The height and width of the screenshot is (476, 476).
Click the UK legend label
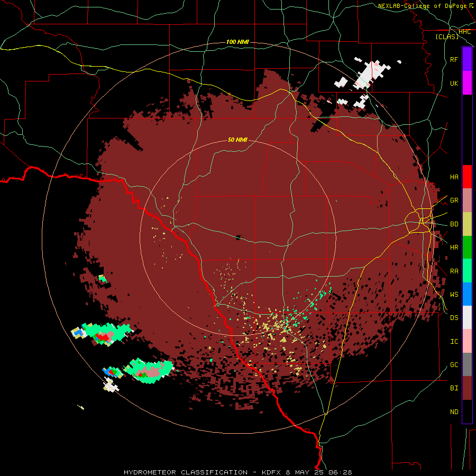[x=454, y=83]
